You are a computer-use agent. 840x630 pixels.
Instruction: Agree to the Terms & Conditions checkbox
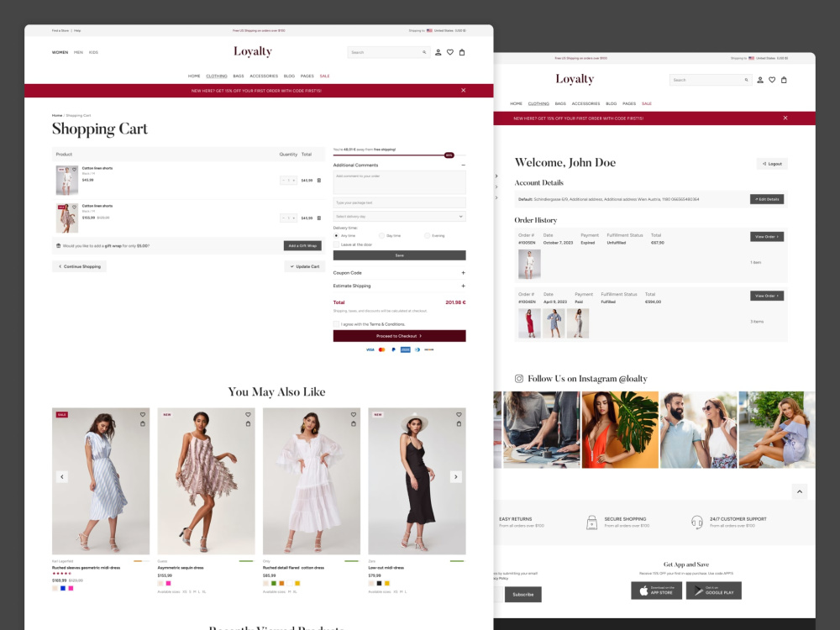click(x=337, y=324)
